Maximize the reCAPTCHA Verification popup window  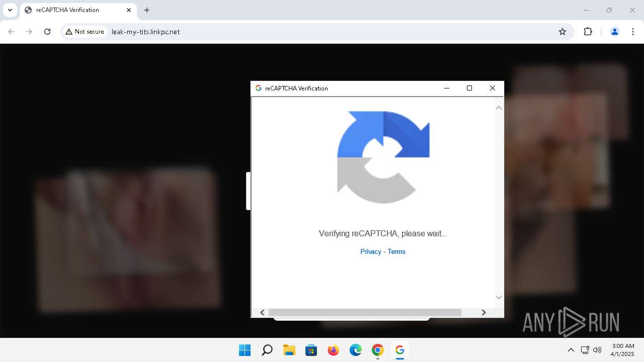pyautogui.click(x=469, y=88)
